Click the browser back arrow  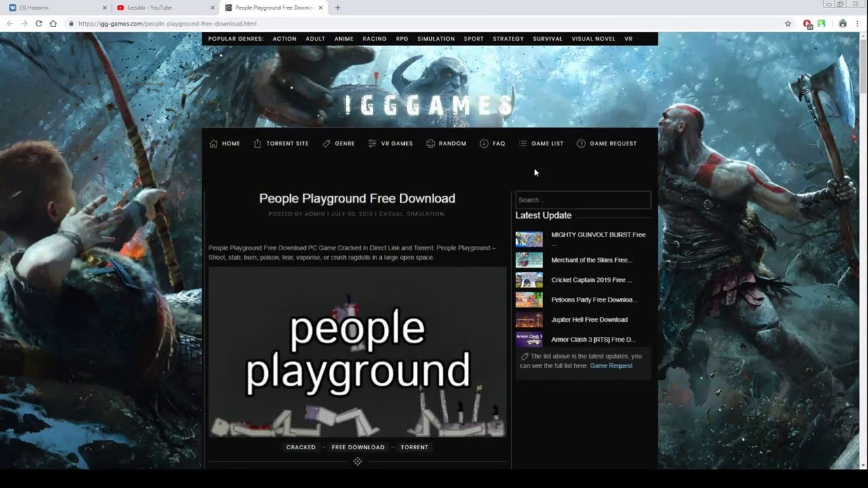9,23
